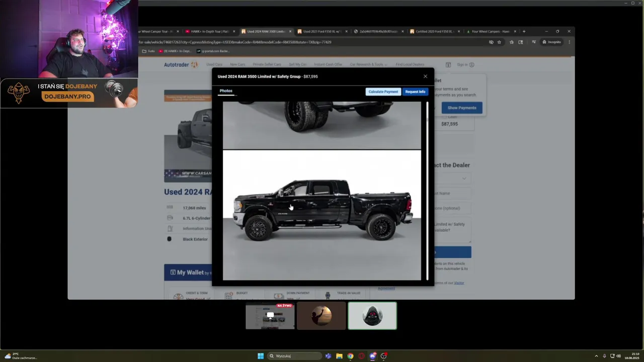
Task: Open the Private Seller Cars menu
Action: [x=267, y=64]
